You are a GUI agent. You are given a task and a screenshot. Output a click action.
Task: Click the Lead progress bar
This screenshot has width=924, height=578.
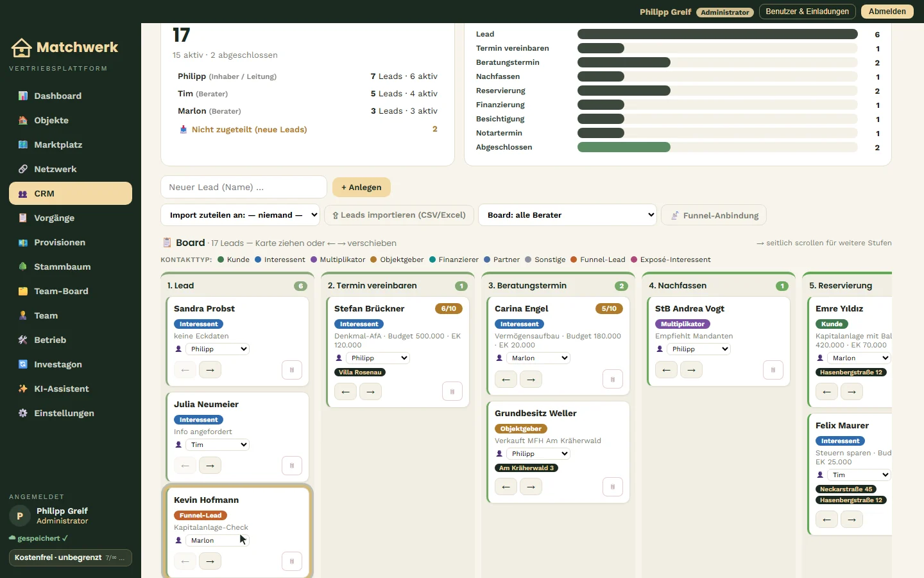tap(717, 34)
